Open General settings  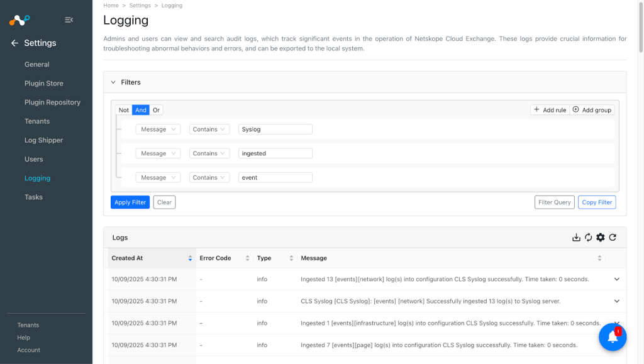pos(37,64)
